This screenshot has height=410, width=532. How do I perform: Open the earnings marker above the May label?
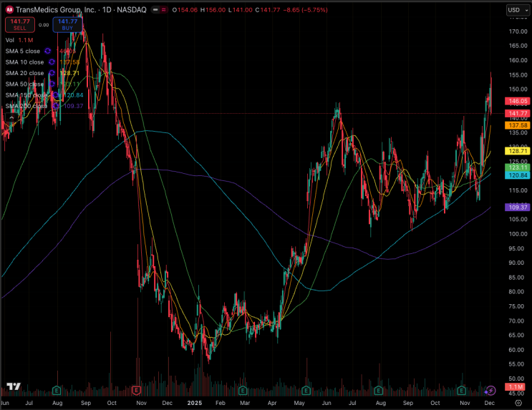click(306, 391)
